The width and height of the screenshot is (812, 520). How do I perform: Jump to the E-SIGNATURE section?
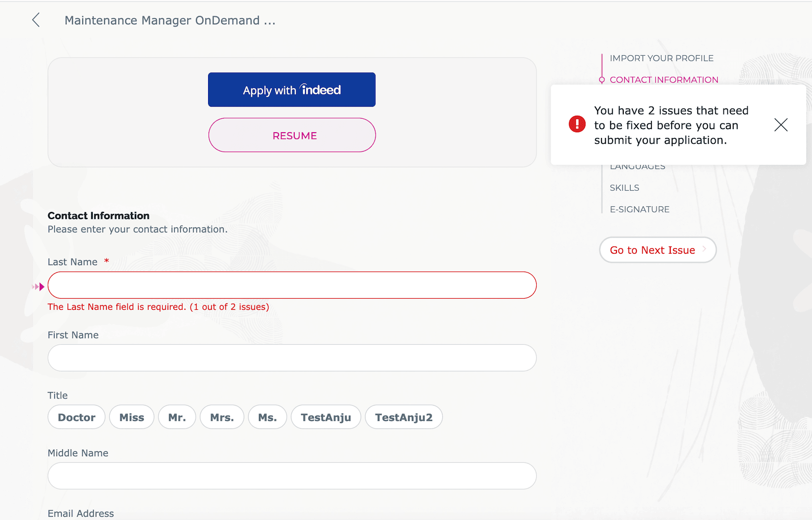point(640,209)
